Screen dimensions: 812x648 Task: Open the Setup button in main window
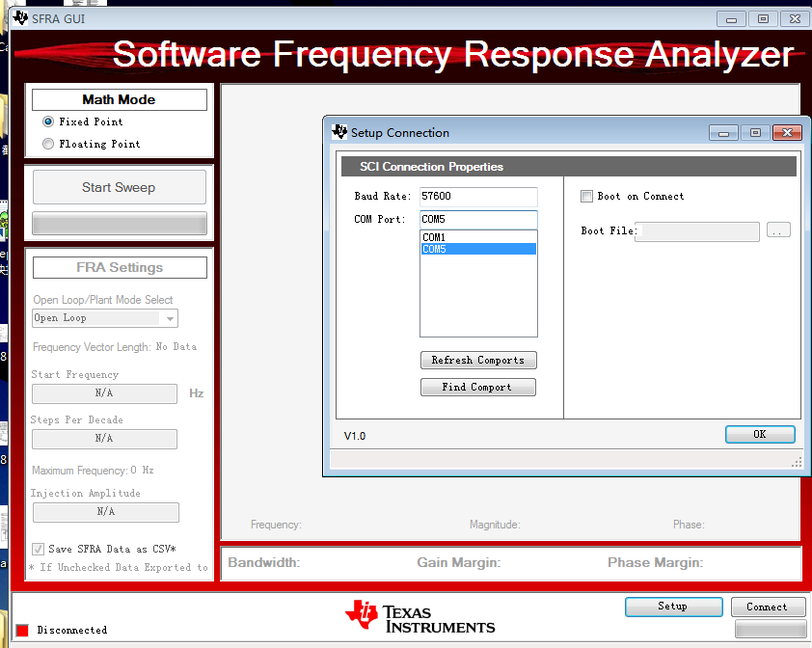[x=673, y=607]
